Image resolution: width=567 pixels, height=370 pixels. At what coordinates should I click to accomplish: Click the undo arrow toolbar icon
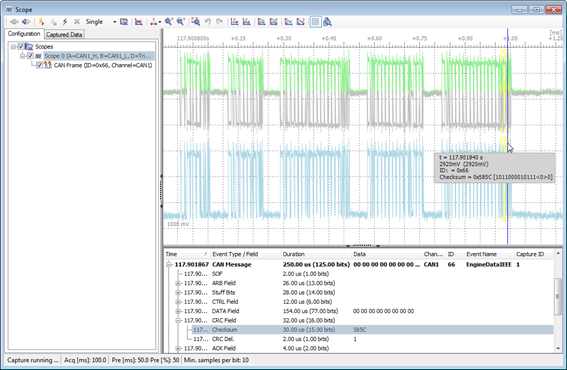[208, 22]
